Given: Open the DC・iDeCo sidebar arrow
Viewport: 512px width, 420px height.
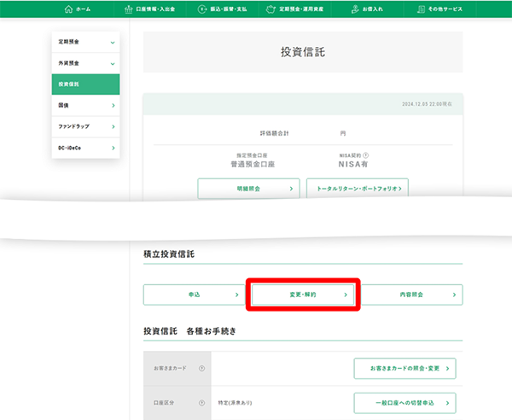Looking at the screenshot, I should point(113,148).
